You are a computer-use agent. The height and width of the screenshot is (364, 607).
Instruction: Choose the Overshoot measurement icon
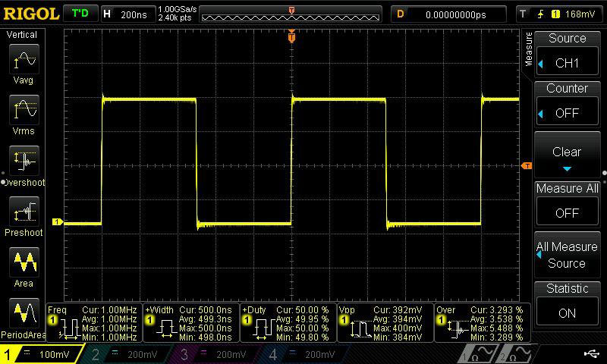pyautogui.click(x=24, y=162)
